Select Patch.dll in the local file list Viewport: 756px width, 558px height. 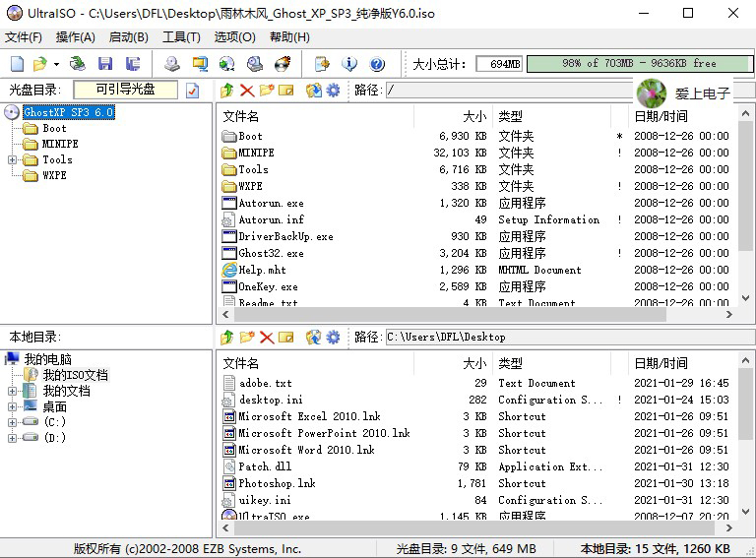point(265,466)
